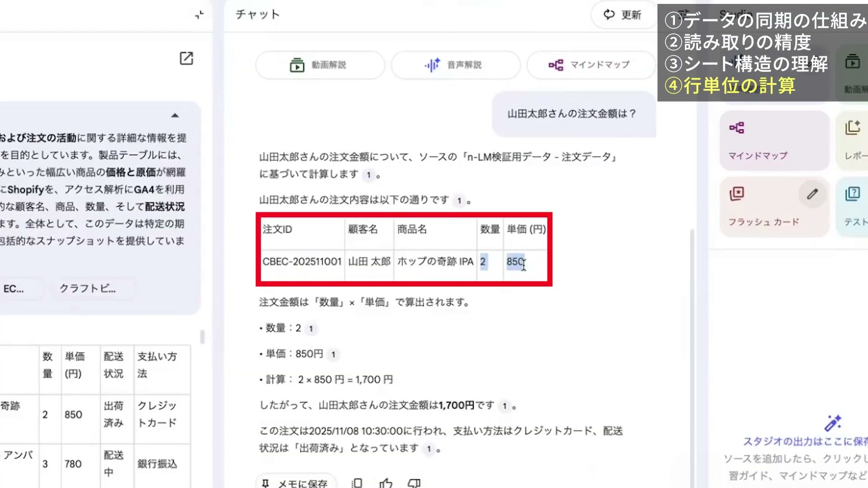Screen dimensions: 868x488
Task: Click the source panel scrollbar
Action: [202, 337]
